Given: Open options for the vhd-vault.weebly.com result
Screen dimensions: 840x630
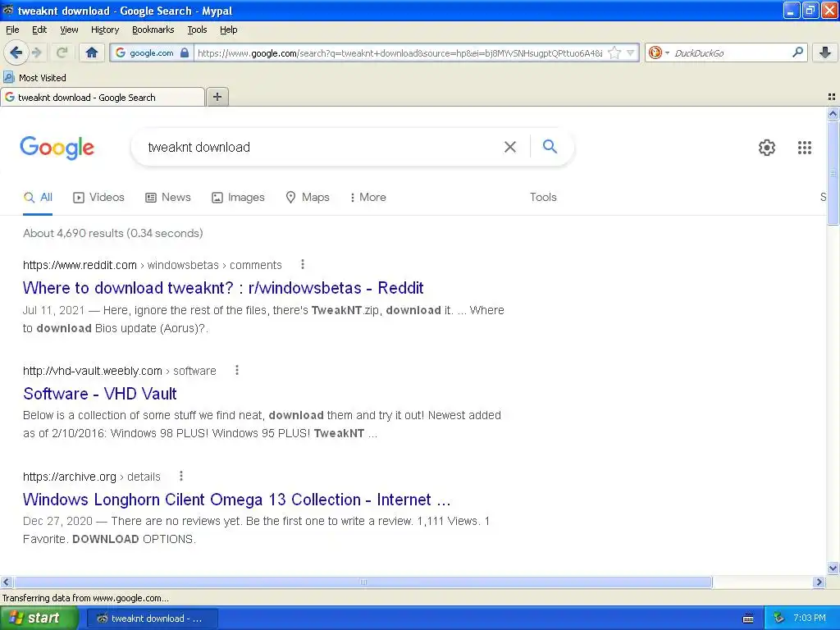Looking at the screenshot, I should pos(237,370).
